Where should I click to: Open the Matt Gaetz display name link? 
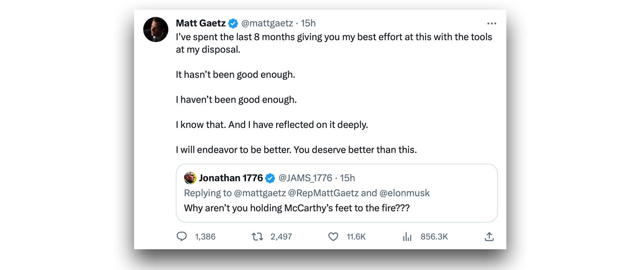click(x=201, y=23)
